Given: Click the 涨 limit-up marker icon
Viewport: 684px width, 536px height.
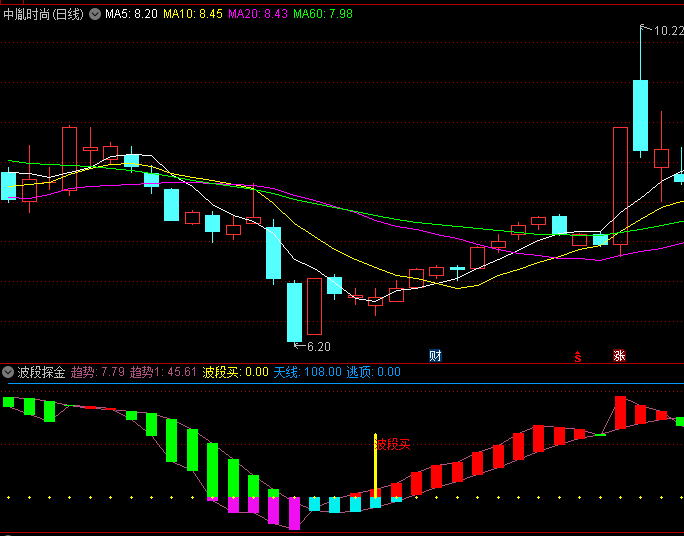Looking at the screenshot, I should tap(619, 356).
